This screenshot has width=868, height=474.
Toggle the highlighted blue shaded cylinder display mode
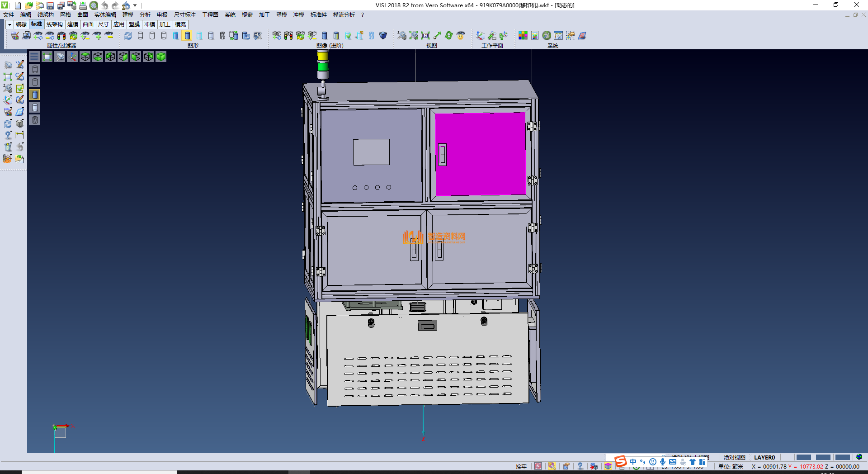pyautogui.click(x=187, y=35)
